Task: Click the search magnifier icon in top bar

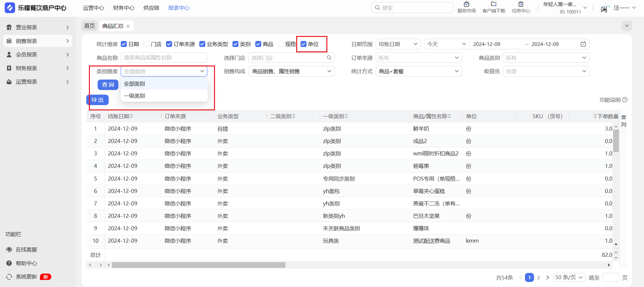Action: click(377, 8)
